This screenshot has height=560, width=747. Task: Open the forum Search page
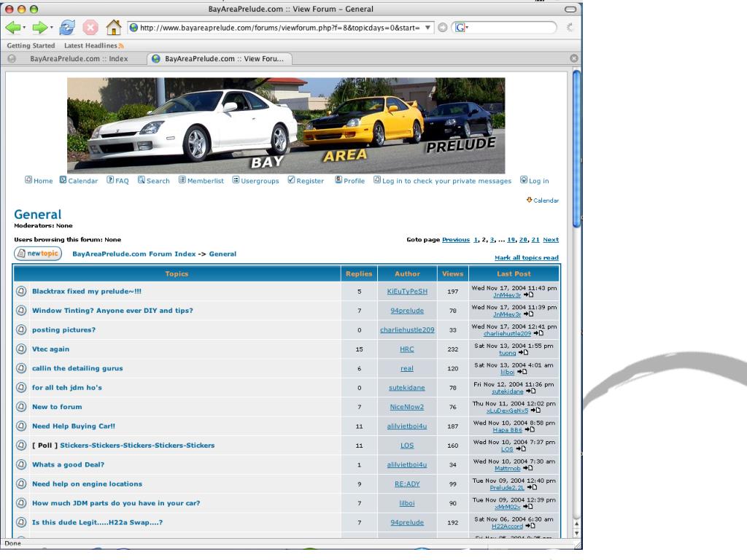pos(153,181)
